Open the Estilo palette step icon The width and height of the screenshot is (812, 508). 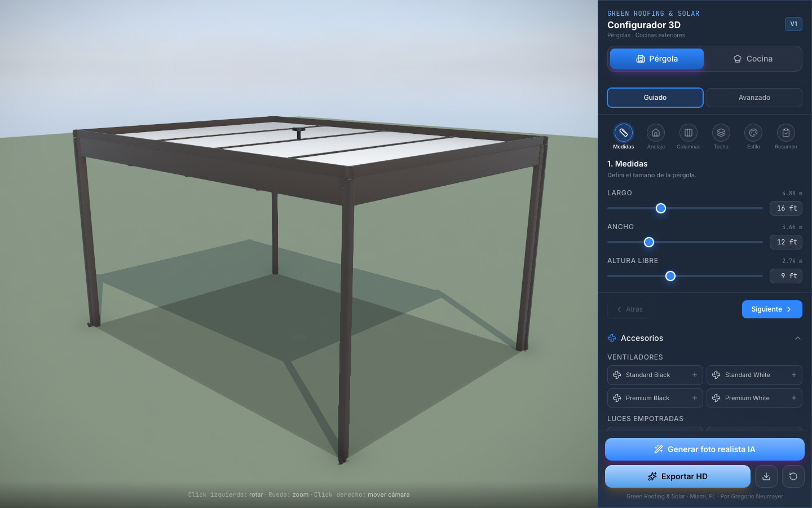point(753,133)
